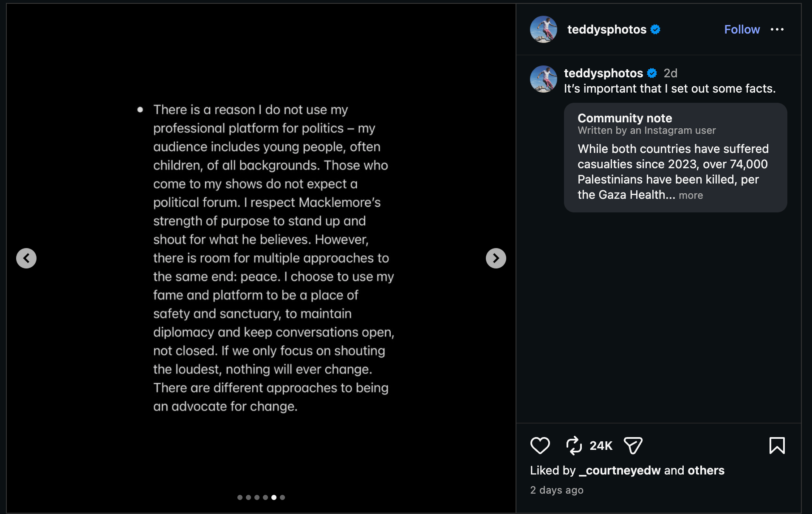Select the first carousel dot indicator
The width and height of the screenshot is (812, 514).
240,497
